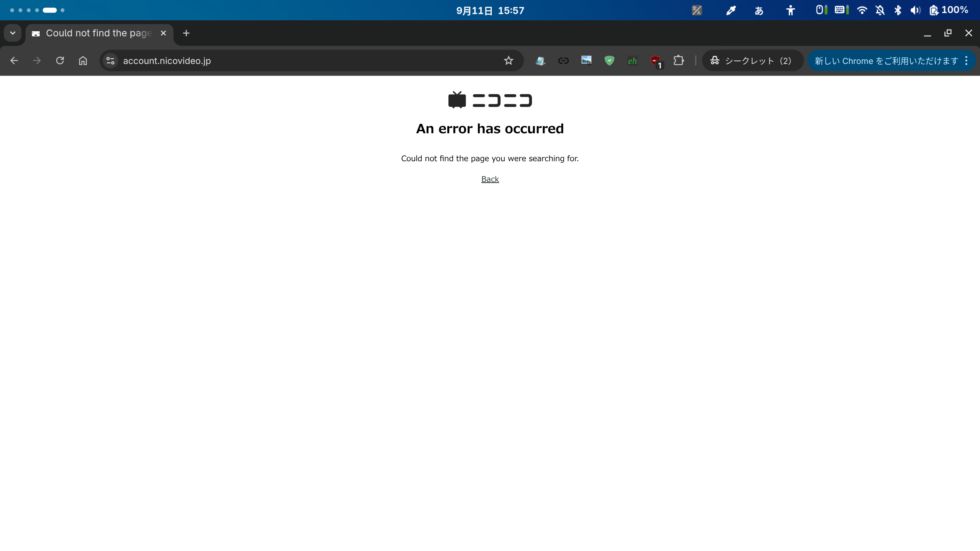
Task: Click the Back link on the error page
Action: coord(490,179)
